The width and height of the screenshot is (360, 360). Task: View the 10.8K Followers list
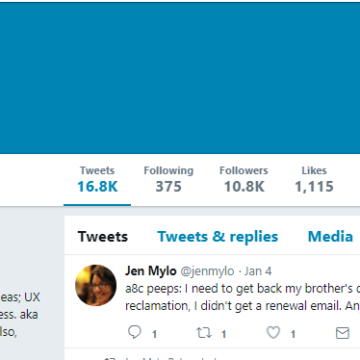point(244,180)
